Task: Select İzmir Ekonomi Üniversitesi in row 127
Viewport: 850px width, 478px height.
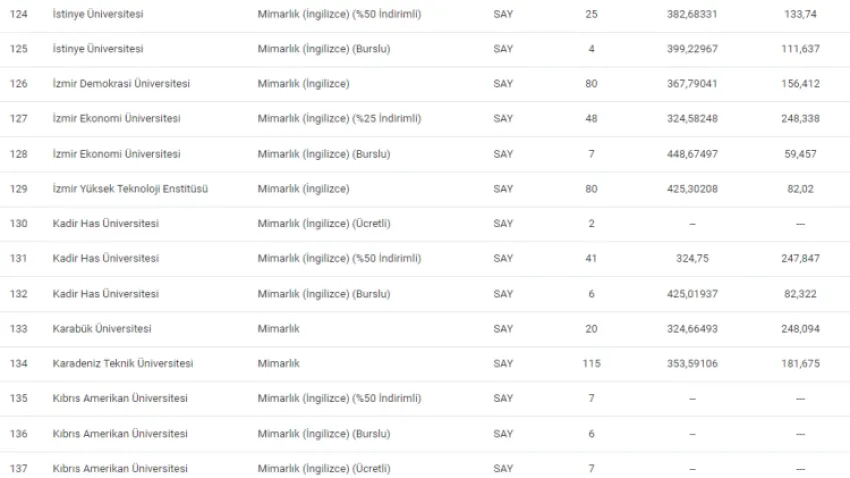Action: [x=116, y=118]
